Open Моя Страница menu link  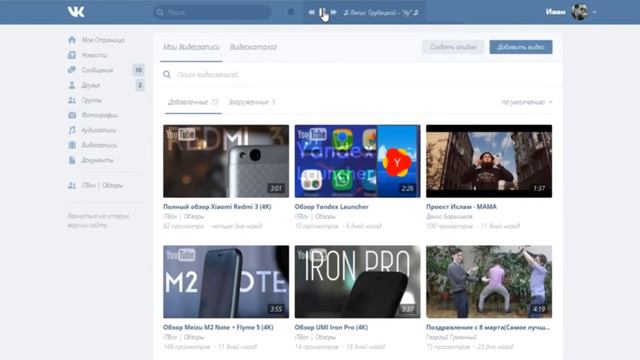click(103, 40)
